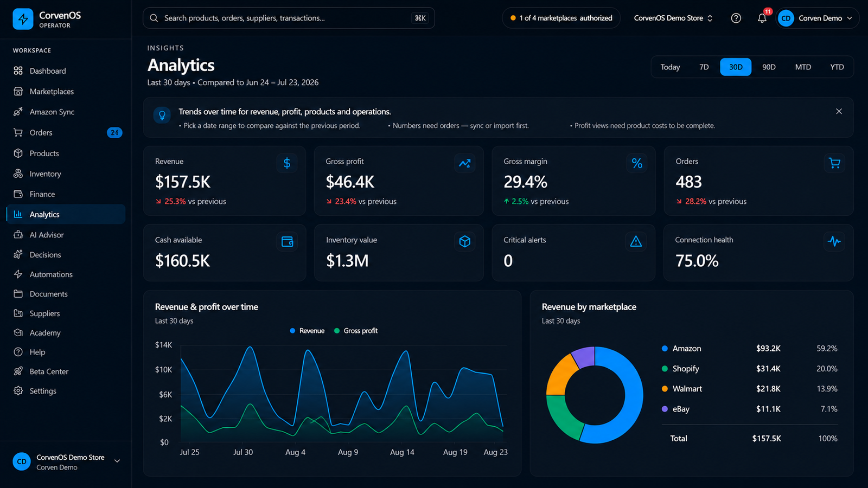The image size is (868, 488).
Task: Click the Critical alerts warning triangle icon
Action: 636,241
